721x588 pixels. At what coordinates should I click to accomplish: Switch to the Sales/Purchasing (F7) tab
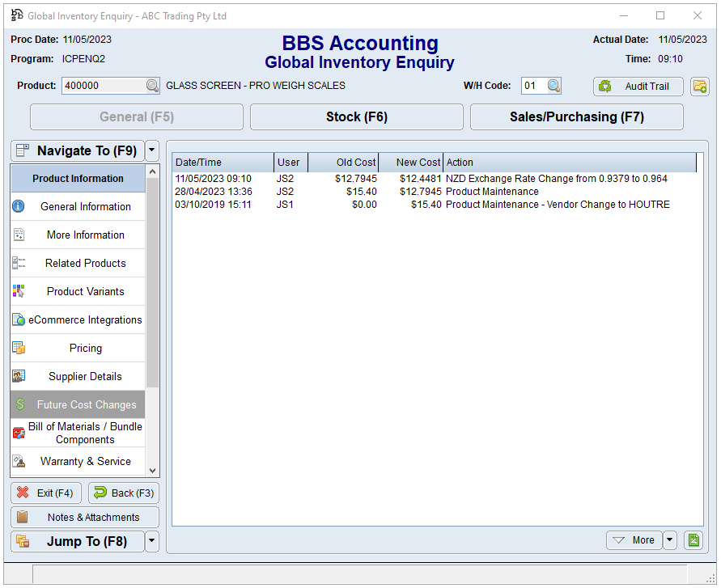tap(576, 117)
